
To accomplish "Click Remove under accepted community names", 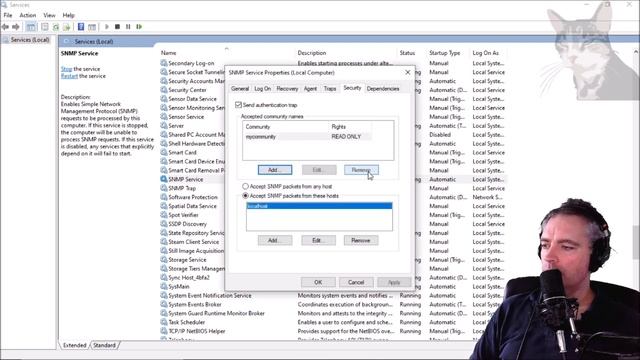I will [x=361, y=170].
